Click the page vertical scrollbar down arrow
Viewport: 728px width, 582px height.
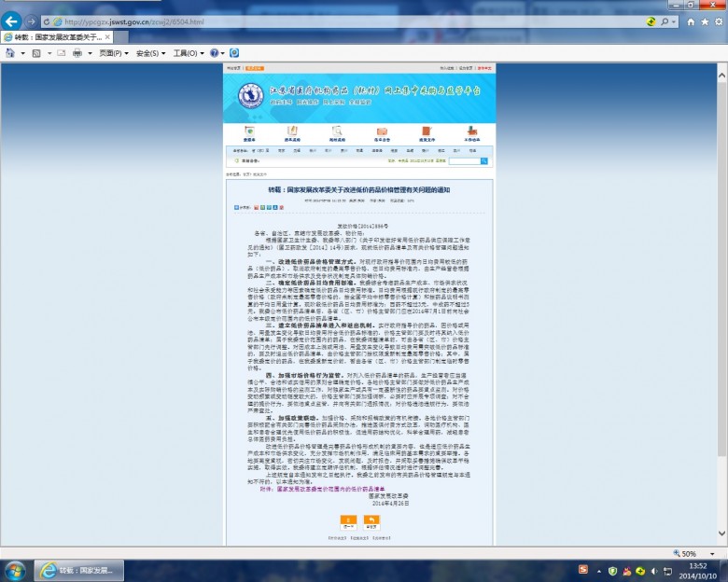coord(722,542)
